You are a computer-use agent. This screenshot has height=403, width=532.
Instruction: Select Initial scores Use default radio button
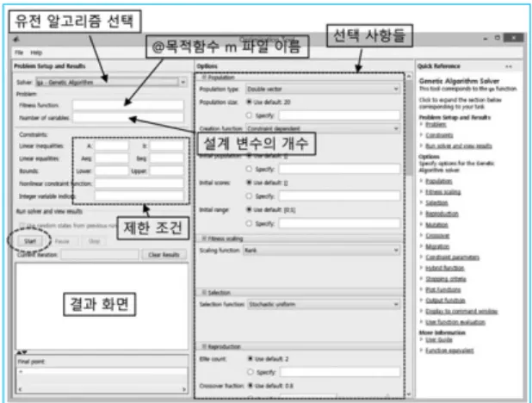coord(249,183)
